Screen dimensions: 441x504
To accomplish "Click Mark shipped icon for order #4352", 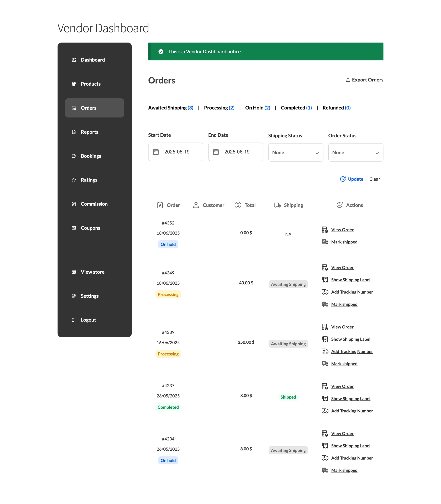I will pos(325,242).
